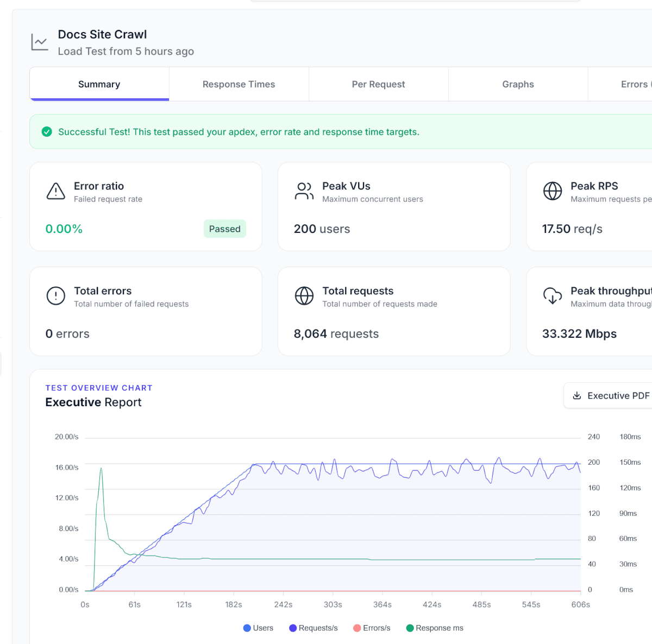Select the Per Request tab
Screen dimensions: 652x644
point(378,84)
